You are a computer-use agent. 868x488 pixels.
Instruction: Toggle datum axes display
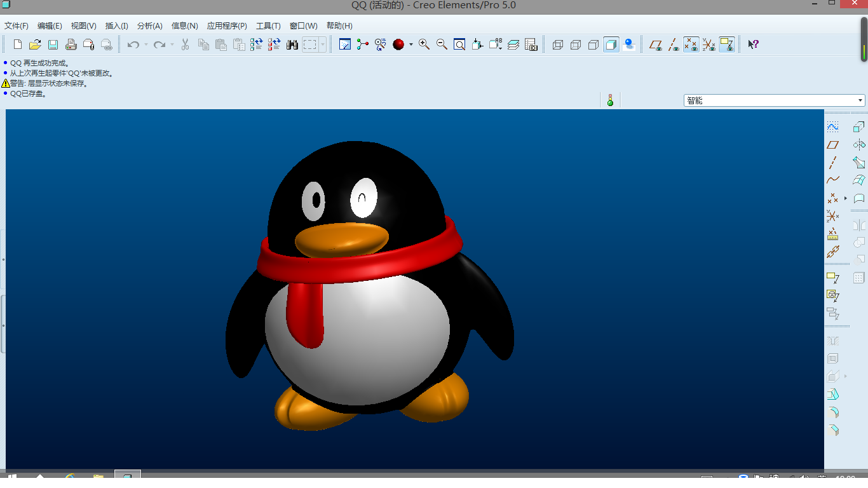tap(674, 44)
